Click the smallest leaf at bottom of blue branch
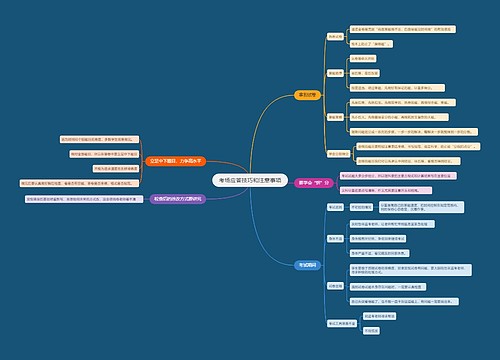Viewport: 500px width, 360px height. pyautogui.click(x=371, y=331)
